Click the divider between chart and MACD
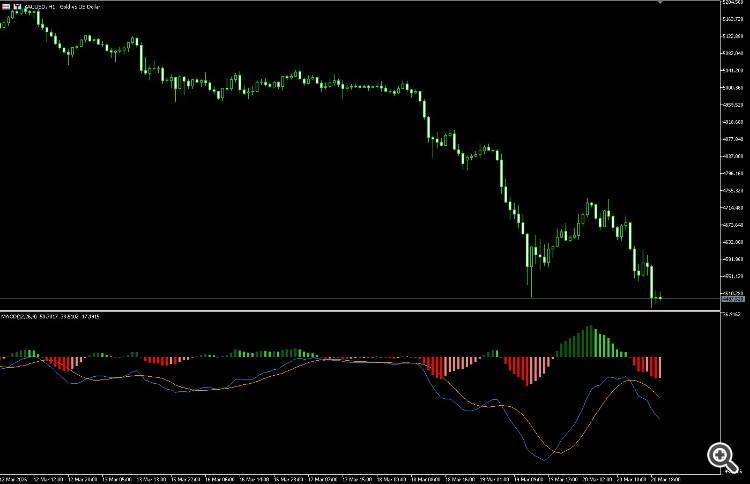Image resolution: width=750 pixels, height=484 pixels. 360,311
